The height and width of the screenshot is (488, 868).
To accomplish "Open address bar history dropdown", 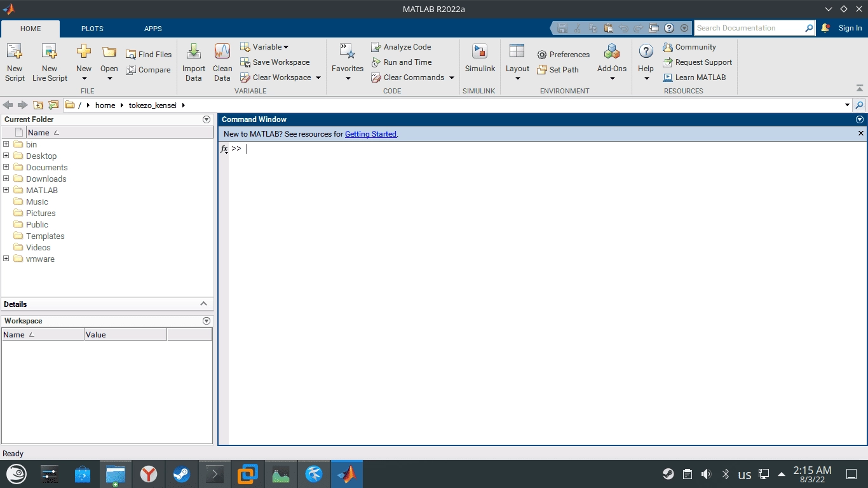I will [x=847, y=105].
